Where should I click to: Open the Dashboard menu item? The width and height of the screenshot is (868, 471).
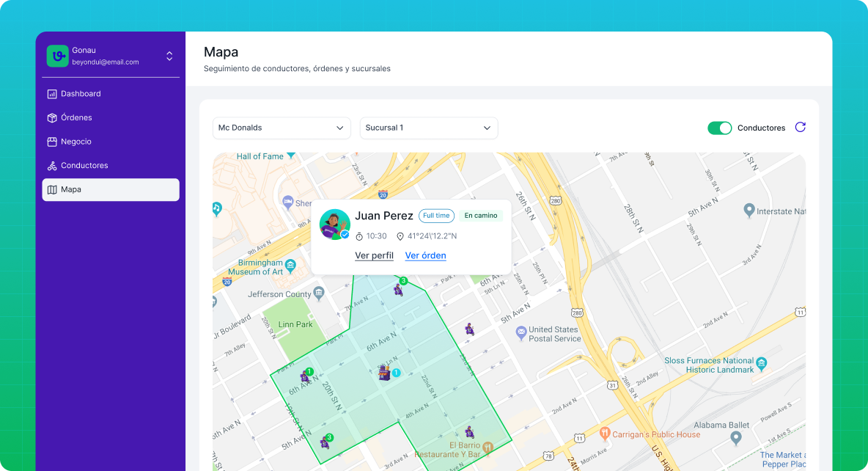pos(111,94)
